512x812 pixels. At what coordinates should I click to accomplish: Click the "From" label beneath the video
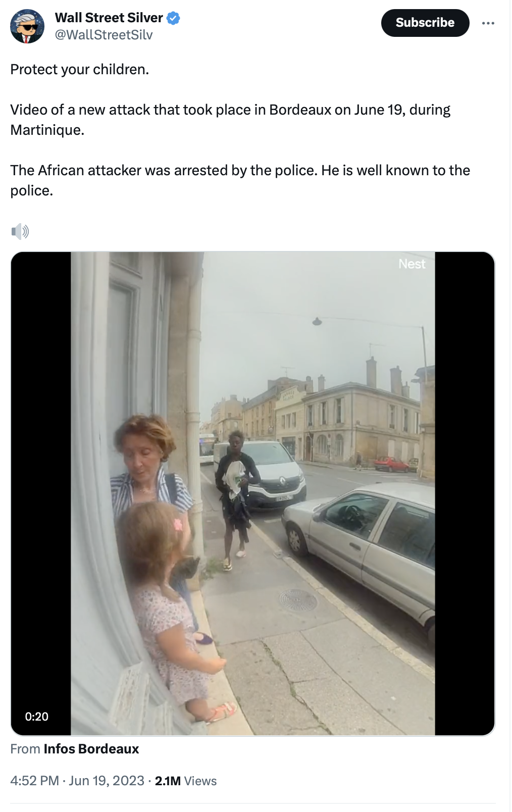[25, 749]
